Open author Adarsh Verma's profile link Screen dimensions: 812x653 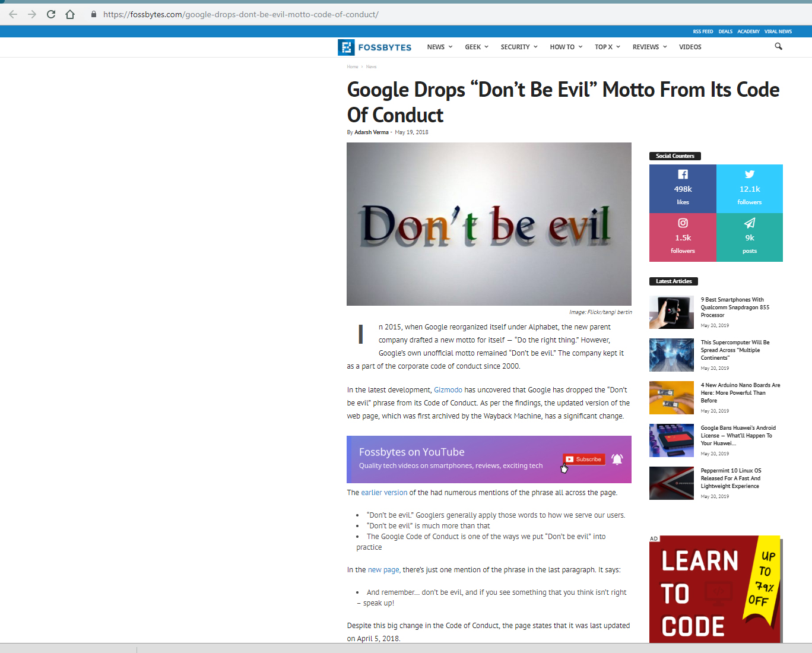(372, 132)
